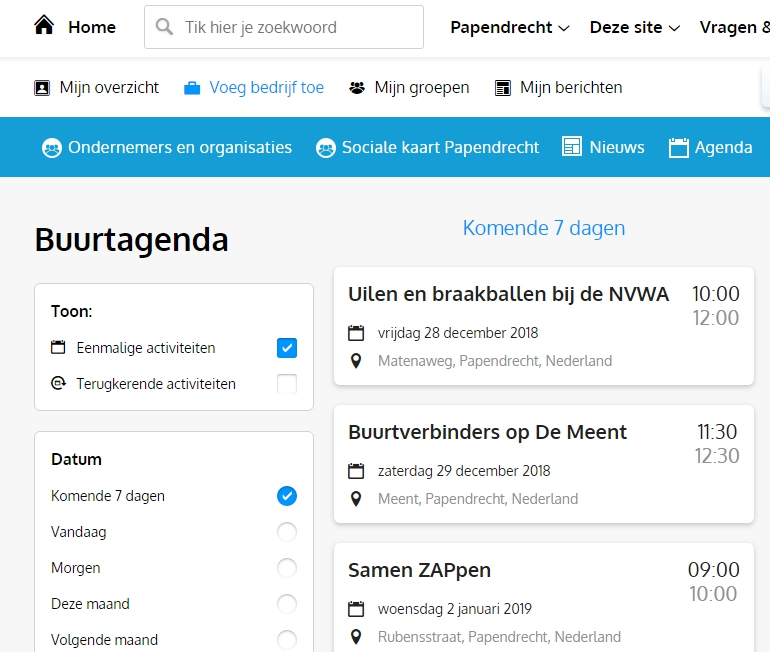Click the Mijn overzicht profile icon

(42, 88)
